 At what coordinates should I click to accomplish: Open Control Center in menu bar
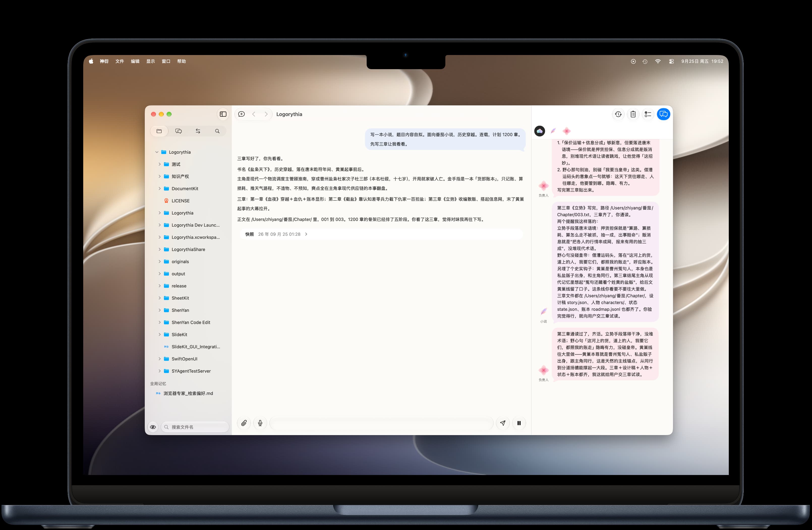pyautogui.click(x=671, y=62)
